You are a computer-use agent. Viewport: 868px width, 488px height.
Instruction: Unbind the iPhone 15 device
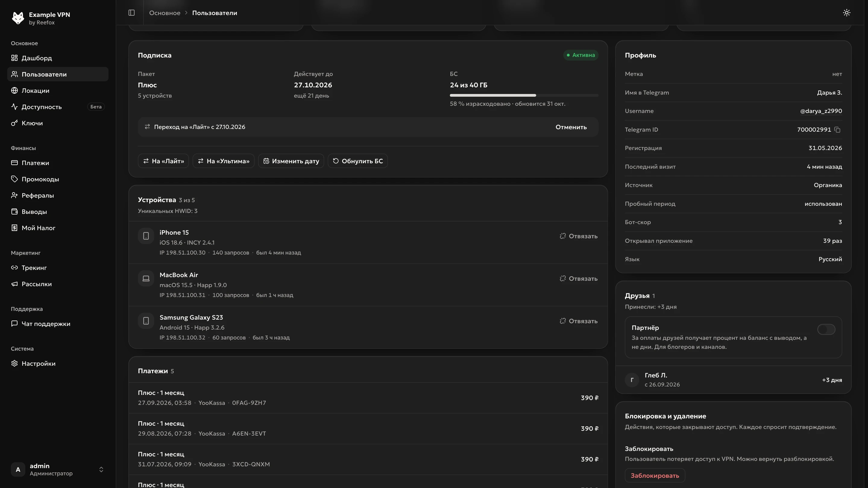coord(579,236)
